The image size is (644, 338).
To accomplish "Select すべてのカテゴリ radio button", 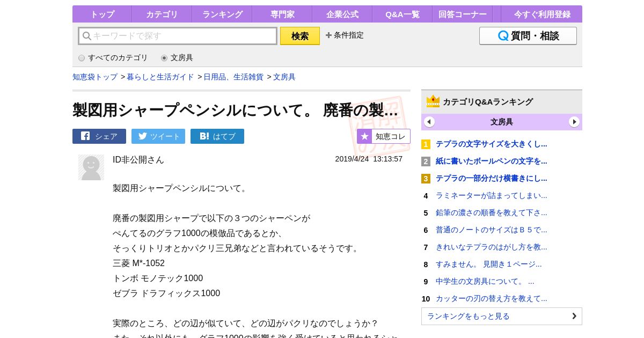I will pos(82,58).
